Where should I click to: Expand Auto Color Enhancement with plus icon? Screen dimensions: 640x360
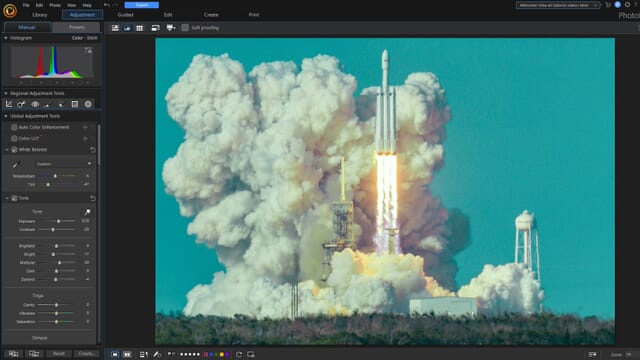pos(85,127)
